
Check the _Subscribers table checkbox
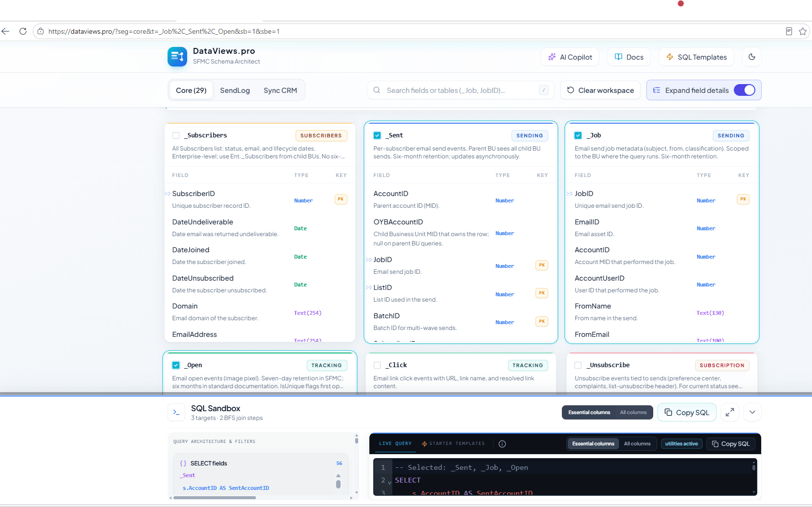pos(176,135)
